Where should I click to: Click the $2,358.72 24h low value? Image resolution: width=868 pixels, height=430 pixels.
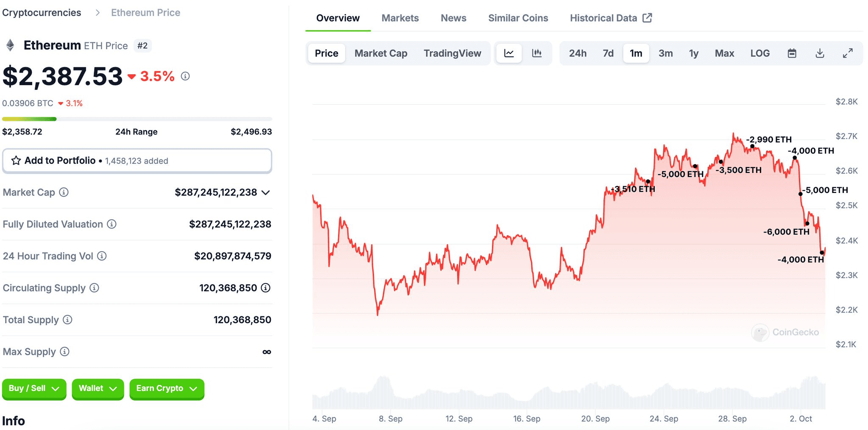[x=22, y=131]
